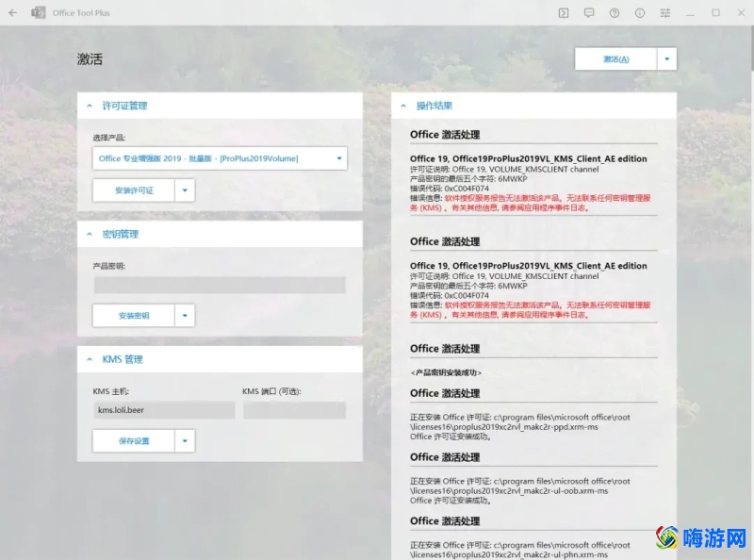Click the 选择产品 label
The width and height of the screenshot is (754, 560).
coord(109,138)
